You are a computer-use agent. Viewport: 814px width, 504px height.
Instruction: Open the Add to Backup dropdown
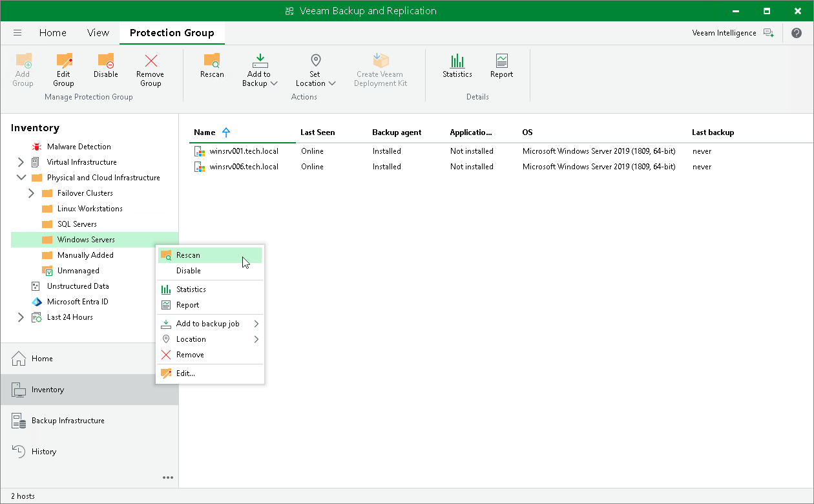point(259,70)
